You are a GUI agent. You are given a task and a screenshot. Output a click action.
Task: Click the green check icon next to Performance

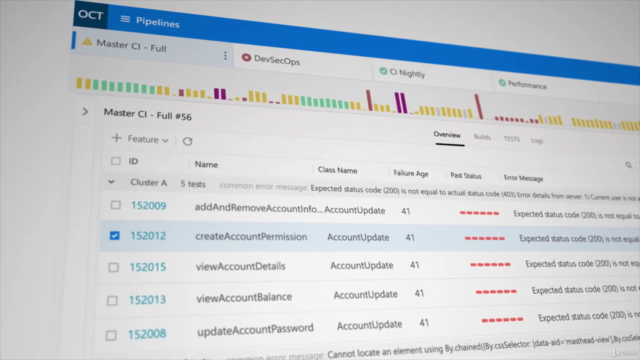[502, 83]
